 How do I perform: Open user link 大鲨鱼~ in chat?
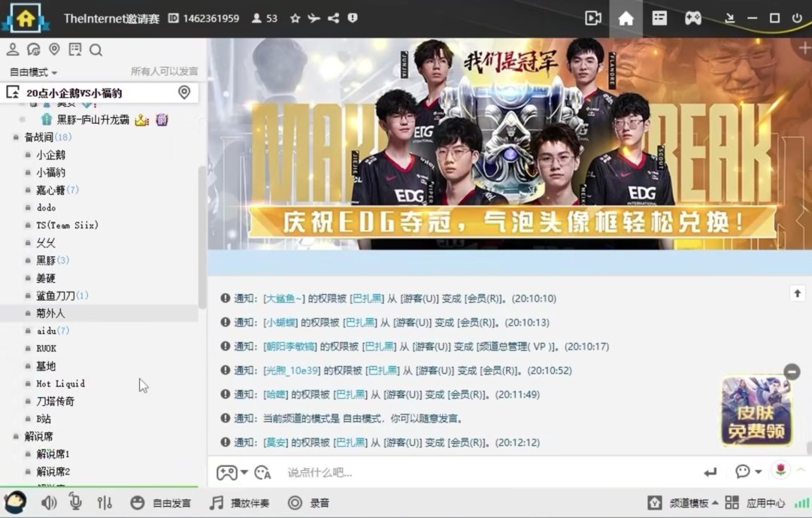tap(284, 298)
